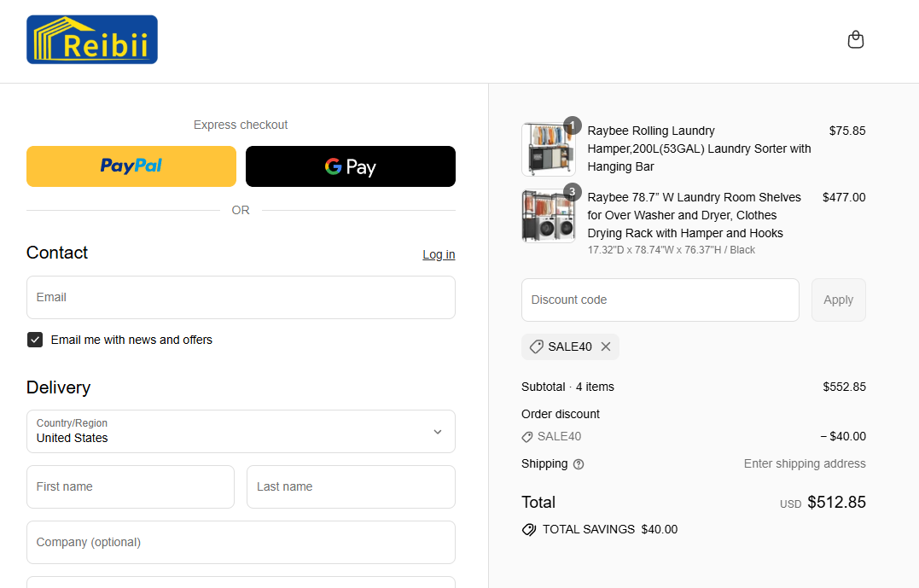
Task: Click the Express checkout label
Action: 241,125
